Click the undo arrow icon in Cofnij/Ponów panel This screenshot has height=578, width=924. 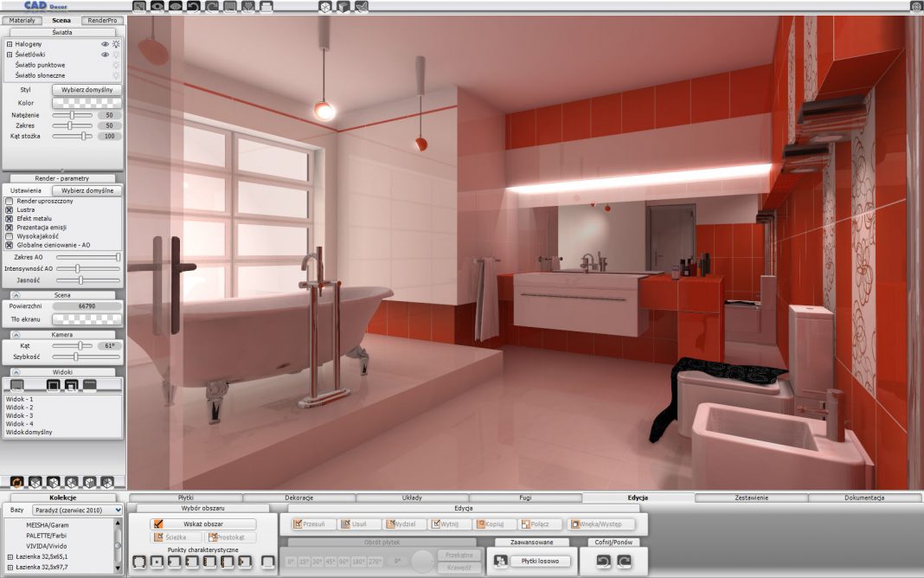(x=604, y=561)
